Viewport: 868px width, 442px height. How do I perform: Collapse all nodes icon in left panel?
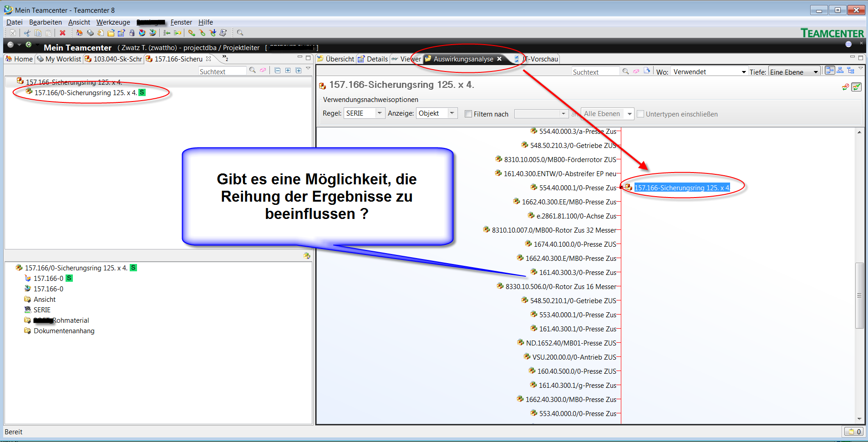(x=277, y=70)
